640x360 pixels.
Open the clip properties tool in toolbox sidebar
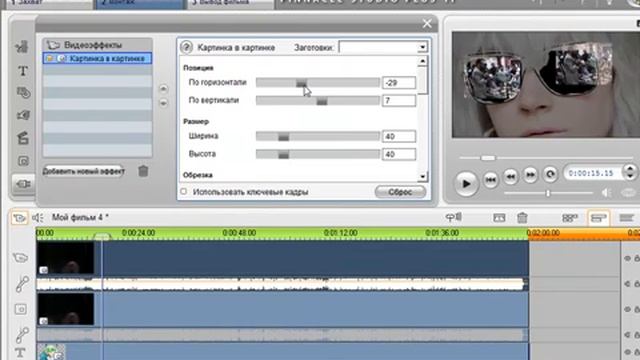pos(22,47)
